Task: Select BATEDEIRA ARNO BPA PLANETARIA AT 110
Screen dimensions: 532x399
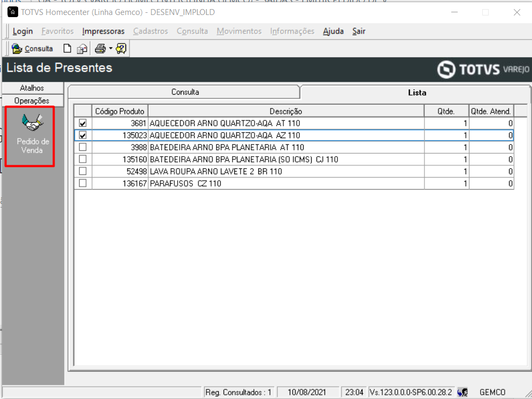Action: 227,147
